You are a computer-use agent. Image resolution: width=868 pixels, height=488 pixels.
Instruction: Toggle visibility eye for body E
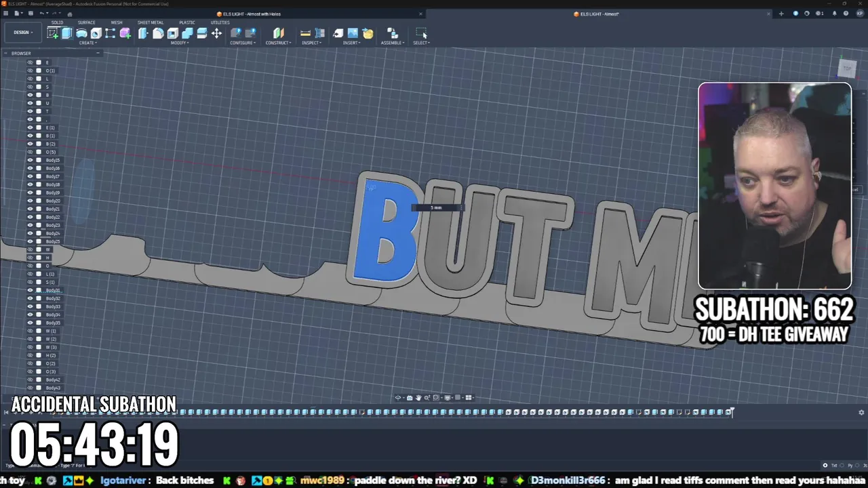30,62
